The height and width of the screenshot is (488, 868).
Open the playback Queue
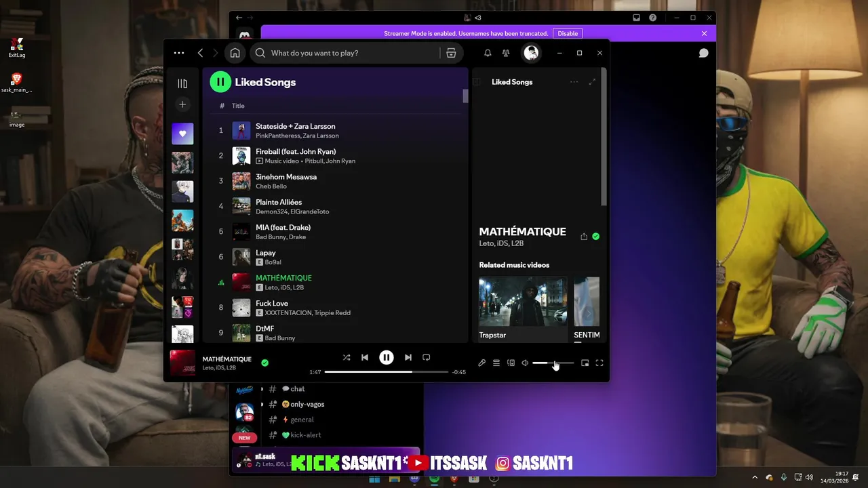pyautogui.click(x=496, y=363)
